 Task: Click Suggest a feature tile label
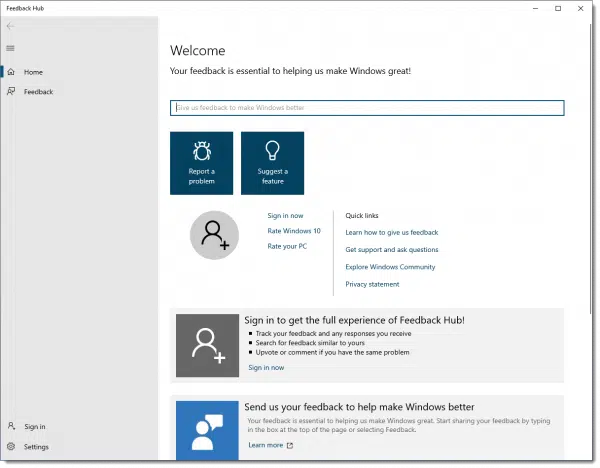pyautogui.click(x=272, y=176)
